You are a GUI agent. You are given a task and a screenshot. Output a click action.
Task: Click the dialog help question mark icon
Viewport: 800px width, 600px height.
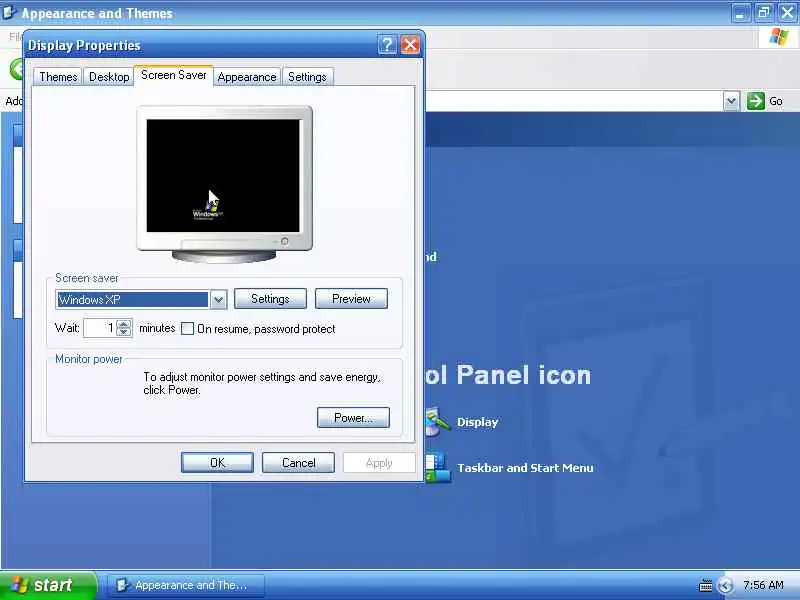(387, 45)
